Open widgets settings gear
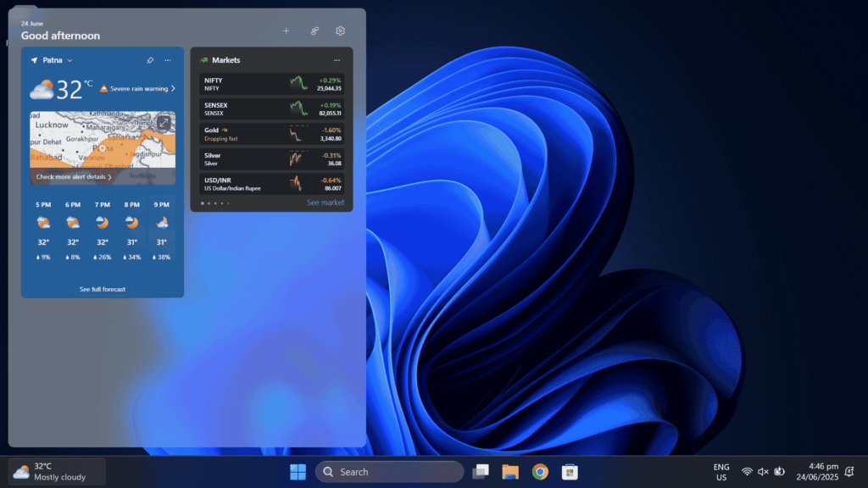The height and width of the screenshot is (488, 868). (x=341, y=31)
